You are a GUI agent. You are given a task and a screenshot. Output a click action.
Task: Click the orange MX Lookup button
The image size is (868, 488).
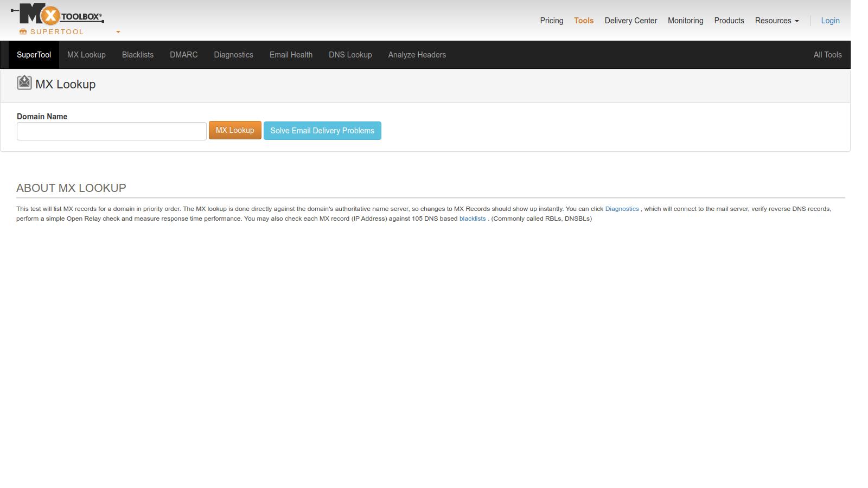coord(235,130)
